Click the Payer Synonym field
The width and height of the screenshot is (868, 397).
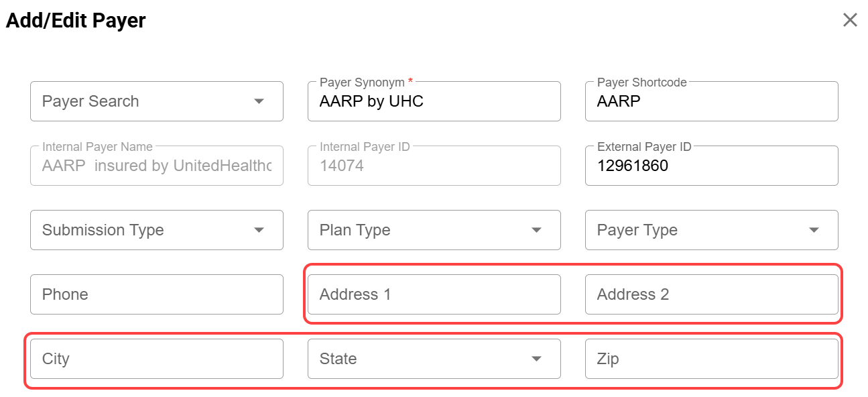coord(434,102)
